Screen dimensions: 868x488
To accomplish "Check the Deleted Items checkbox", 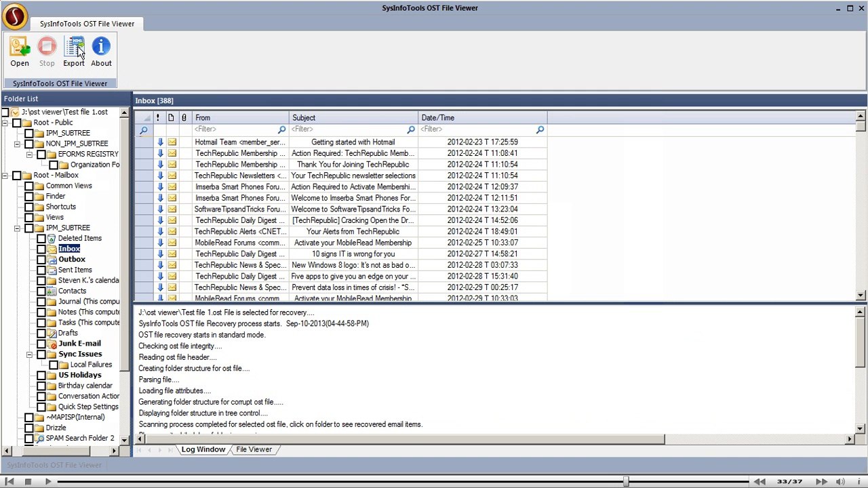I will [41, 239].
